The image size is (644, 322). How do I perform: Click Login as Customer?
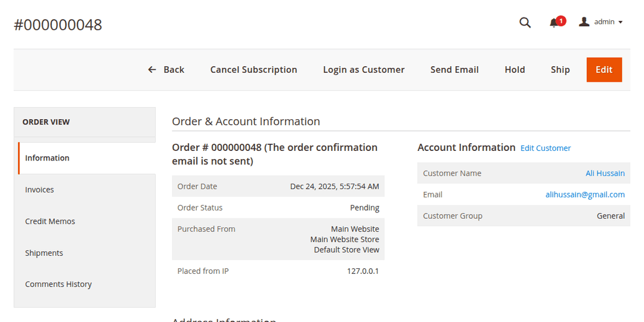364,70
